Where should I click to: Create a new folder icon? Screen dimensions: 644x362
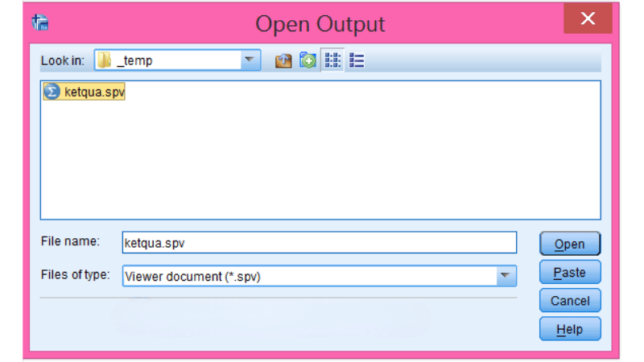308,60
